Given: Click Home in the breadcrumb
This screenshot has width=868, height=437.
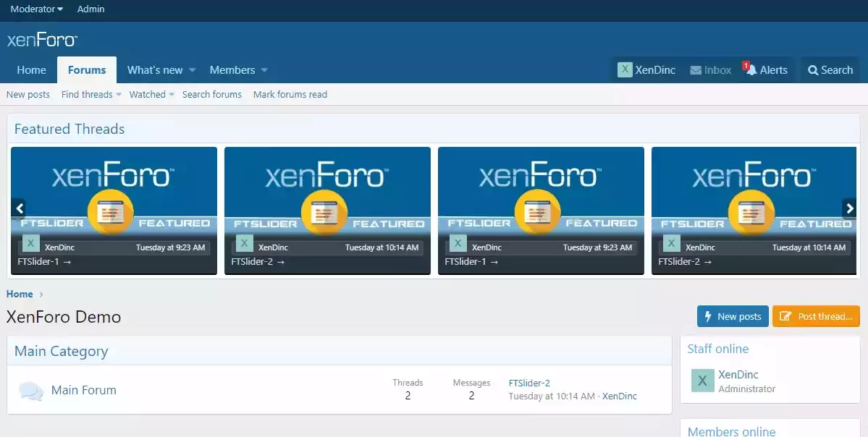Looking at the screenshot, I should pyautogui.click(x=20, y=294).
